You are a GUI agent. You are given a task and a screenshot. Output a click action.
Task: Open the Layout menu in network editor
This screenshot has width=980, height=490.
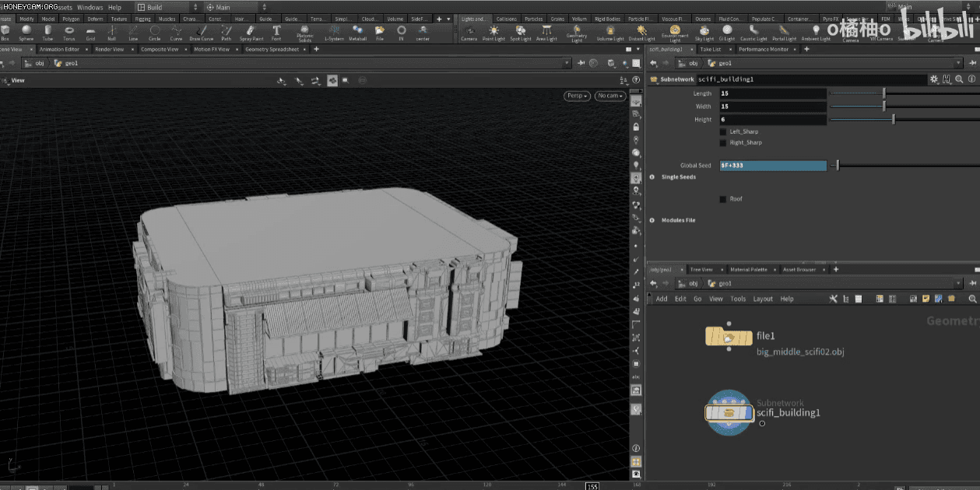[763, 299]
